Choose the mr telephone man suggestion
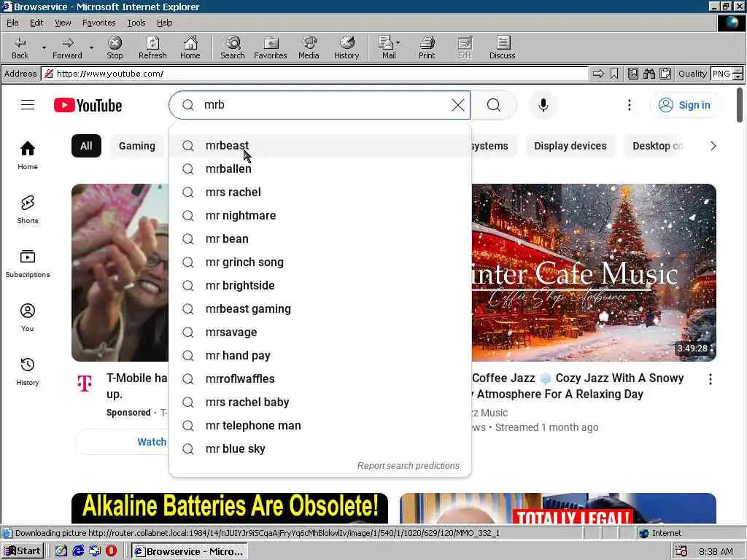This screenshot has width=747, height=560. tap(320, 426)
